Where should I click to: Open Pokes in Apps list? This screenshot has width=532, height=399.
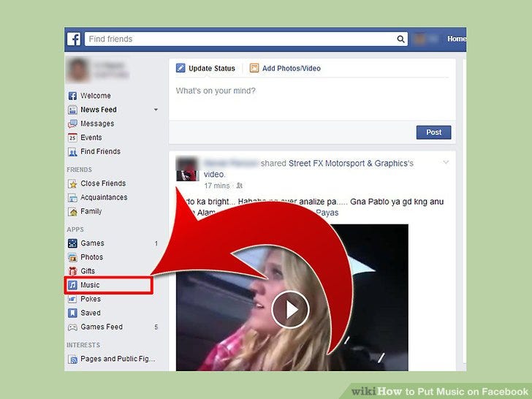point(91,299)
